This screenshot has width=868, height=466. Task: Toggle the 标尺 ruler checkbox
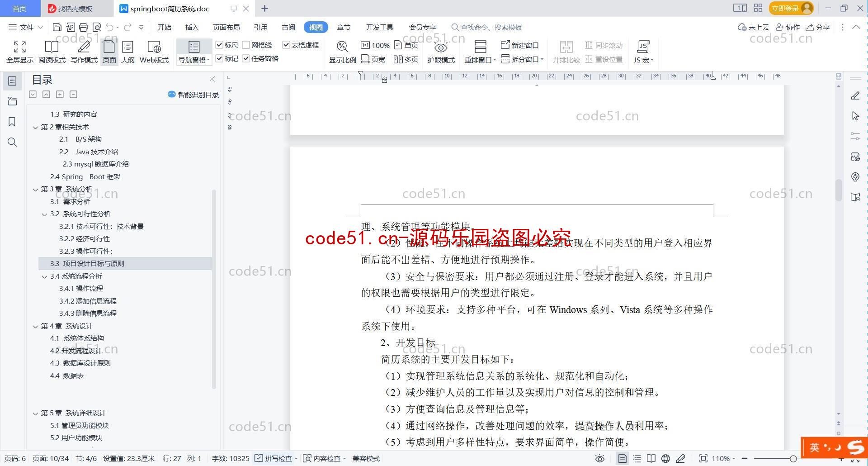[x=219, y=45]
